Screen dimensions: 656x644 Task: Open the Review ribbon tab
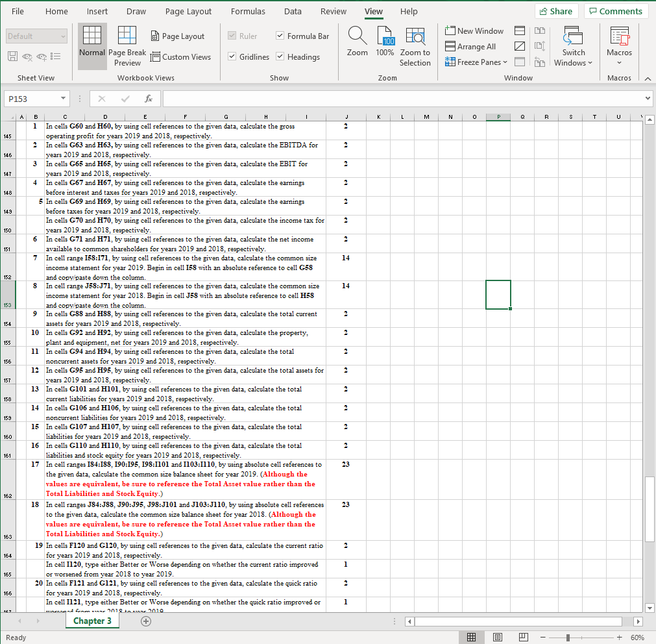point(333,11)
